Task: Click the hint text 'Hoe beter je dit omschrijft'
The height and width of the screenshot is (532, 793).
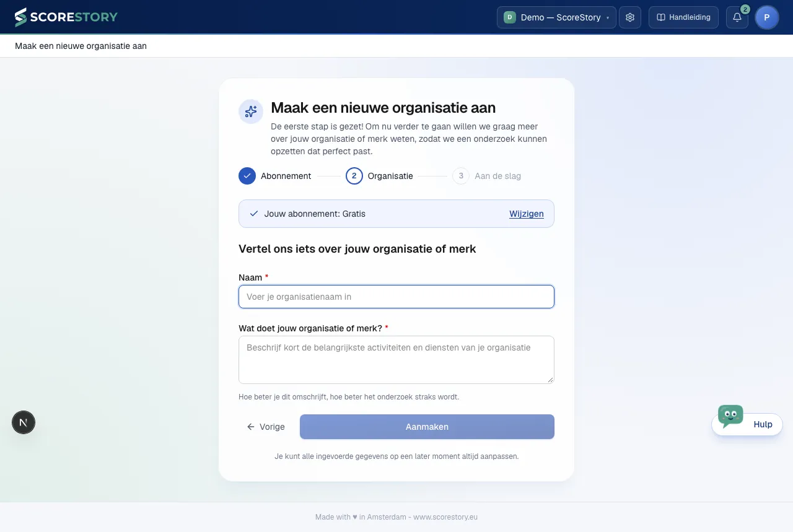Action: click(x=349, y=396)
